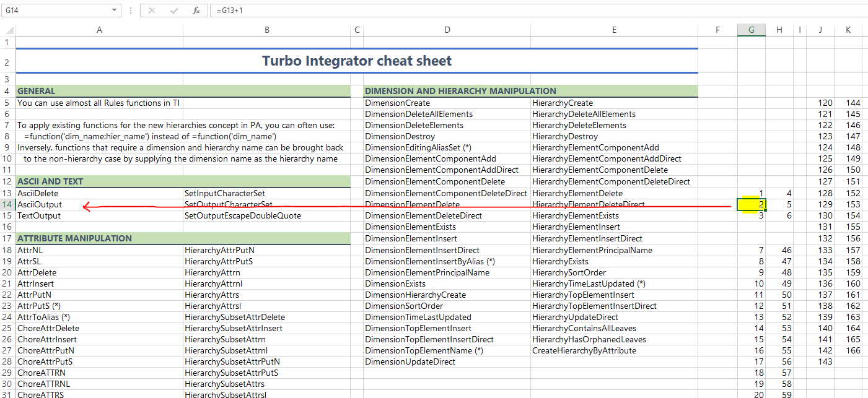Click the Select All corner triangle
The height and width of the screenshot is (398, 868).
coord(8,30)
